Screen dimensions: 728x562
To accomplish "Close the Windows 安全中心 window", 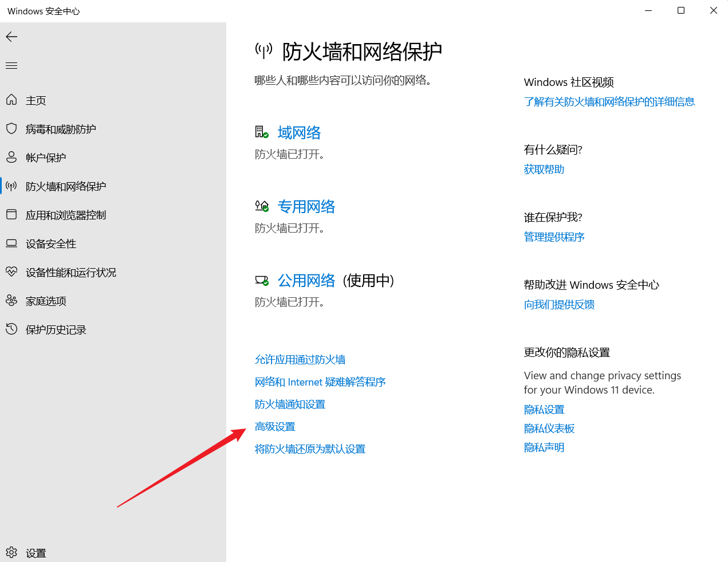I will pyautogui.click(x=714, y=10).
